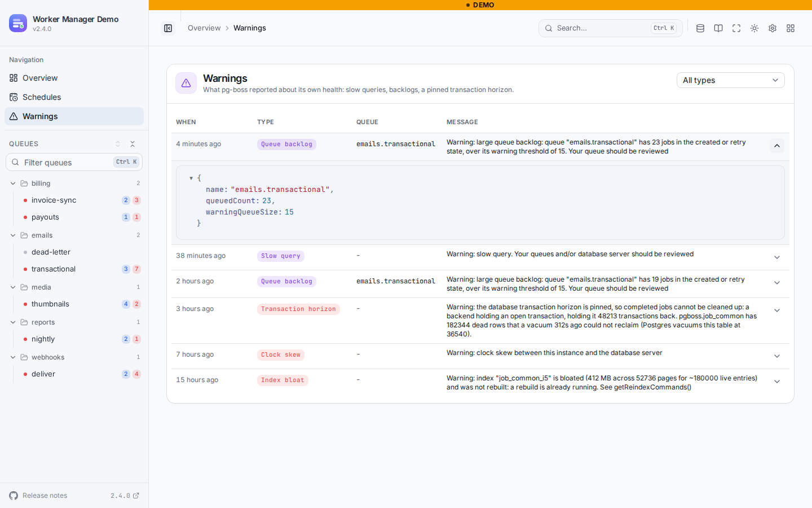Open the documentation book icon

tap(718, 28)
